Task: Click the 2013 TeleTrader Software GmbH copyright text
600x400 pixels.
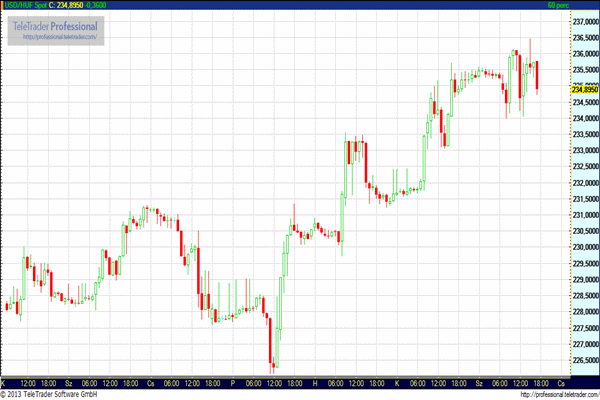Action: point(50,394)
